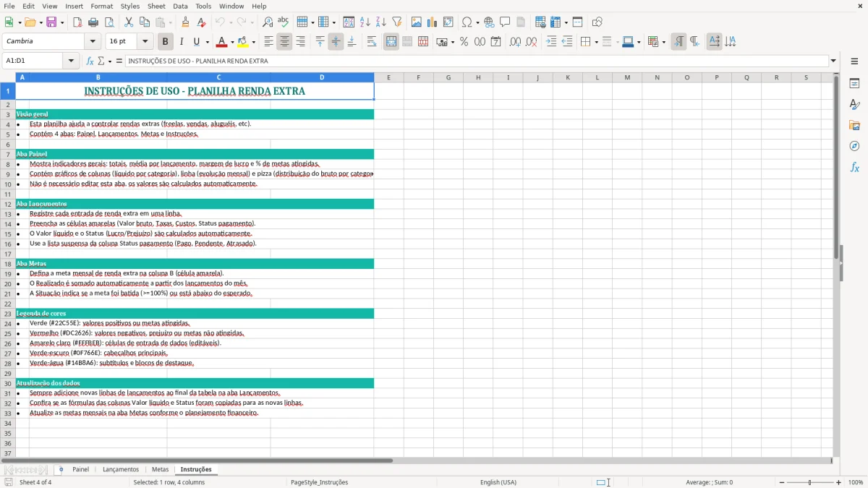Toggle Align Right
Screen dimensions: 868x488
(x=300, y=42)
